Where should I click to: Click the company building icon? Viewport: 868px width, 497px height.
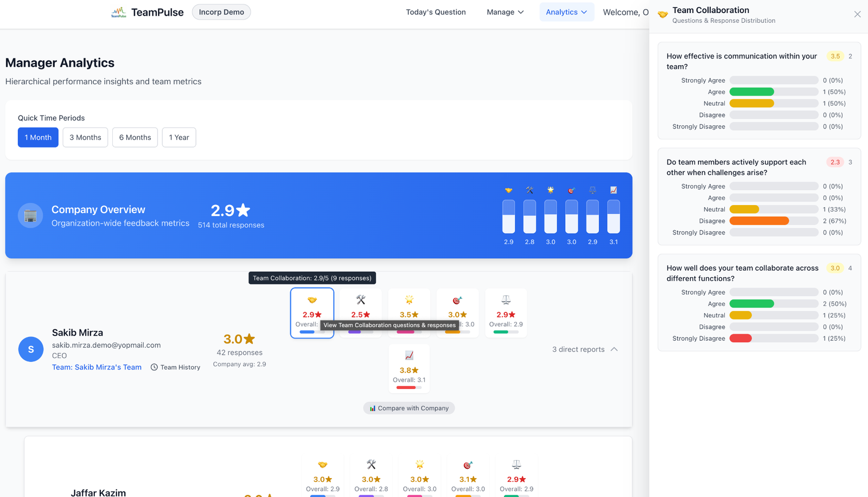(30, 215)
